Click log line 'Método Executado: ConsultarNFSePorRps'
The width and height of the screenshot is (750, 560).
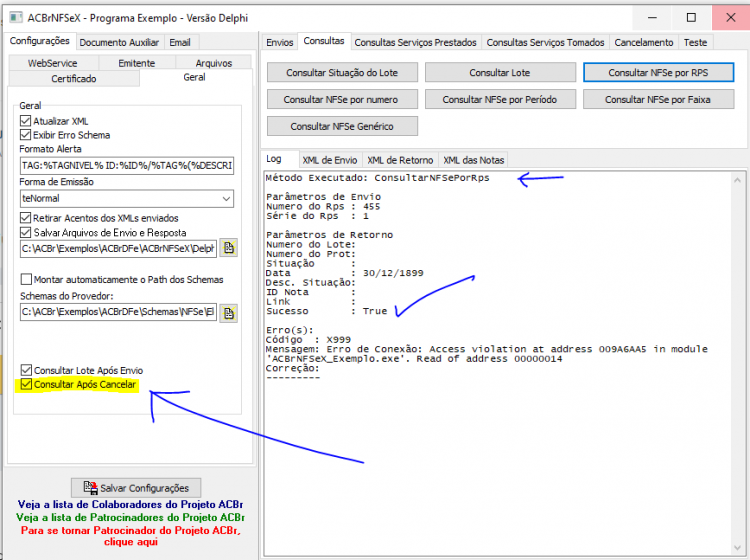point(377,178)
